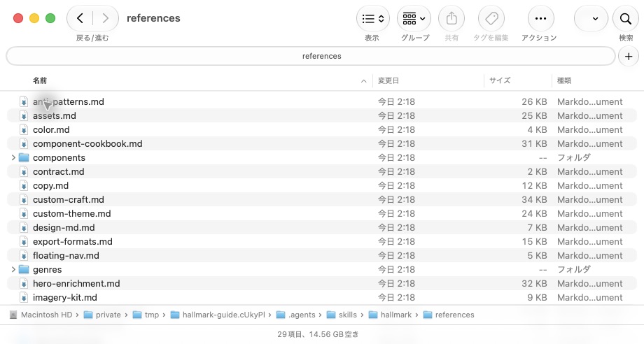Sort by the Date Modified (変更日) column
Image resolution: width=644 pixels, height=344 pixels.
pos(388,80)
